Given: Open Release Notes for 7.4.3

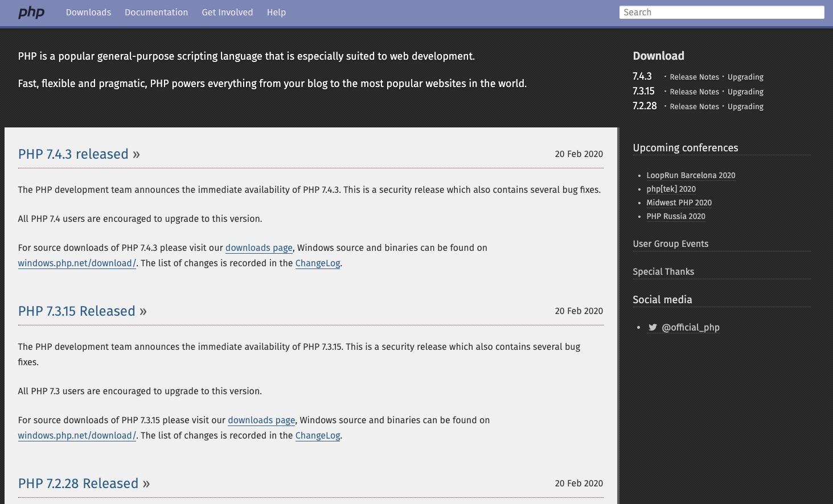Looking at the screenshot, I should coord(694,77).
